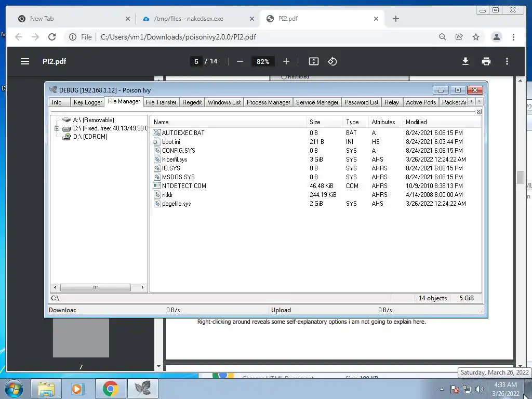Rotate the PDF counterclockwise
The height and width of the screenshot is (399, 532).
pyautogui.click(x=332, y=61)
